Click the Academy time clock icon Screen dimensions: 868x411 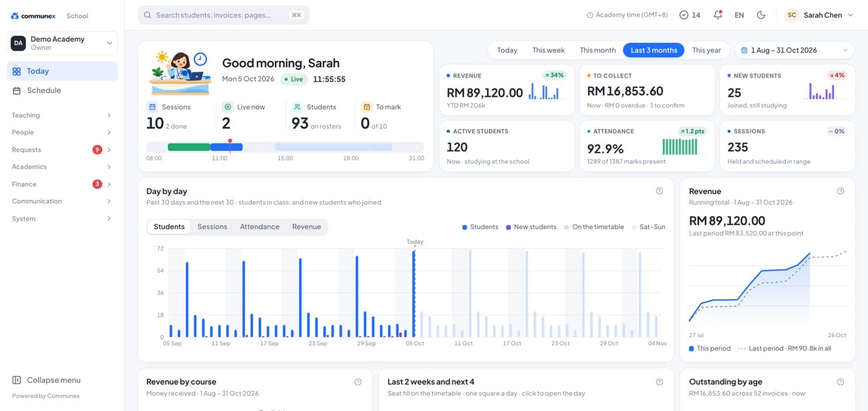(x=590, y=15)
